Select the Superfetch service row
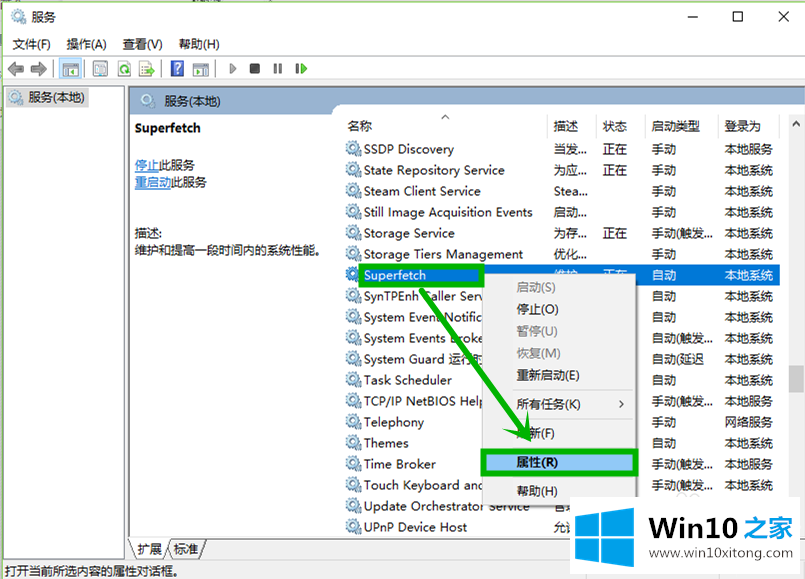 pyautogui.click(x=562, y=275)
